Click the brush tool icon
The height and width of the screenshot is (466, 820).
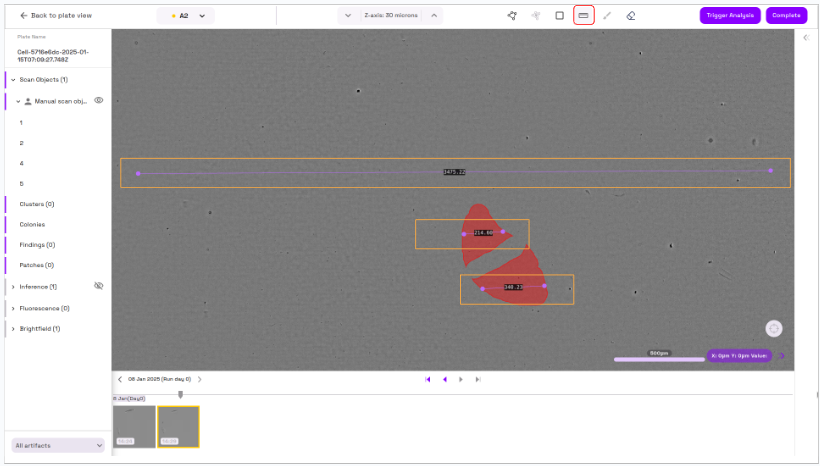pyautogui.click(x=607, y=16)
